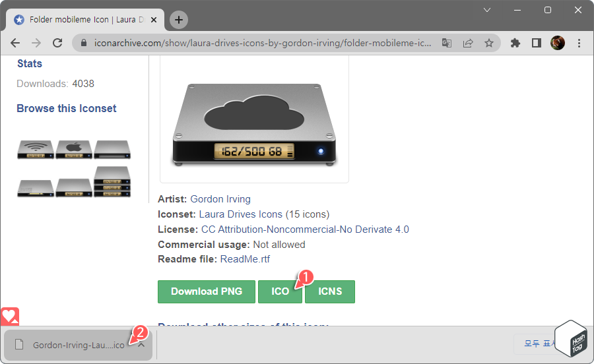Screen dimensions: 594x364
Task: Open Browse this Iconset heading link
Action: 66,109
